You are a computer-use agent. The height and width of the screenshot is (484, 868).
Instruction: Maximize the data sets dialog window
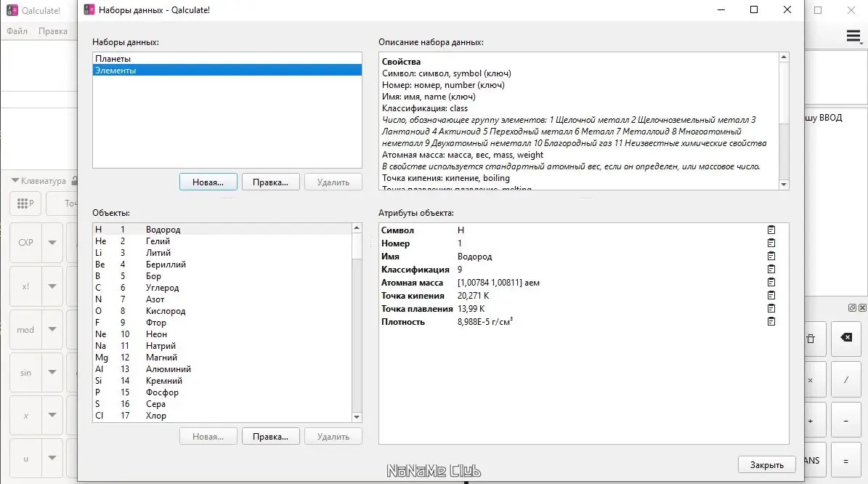pyautogui.click(x=754, y=9)
